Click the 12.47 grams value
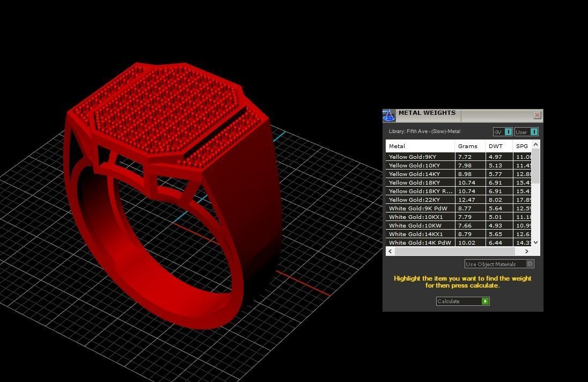 point(467,200)
